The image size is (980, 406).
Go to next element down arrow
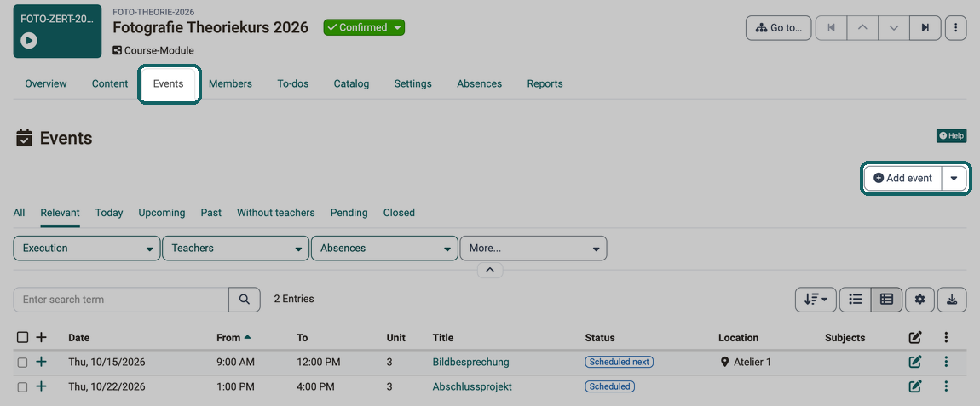pyautogui.click(x=894, y=28)
